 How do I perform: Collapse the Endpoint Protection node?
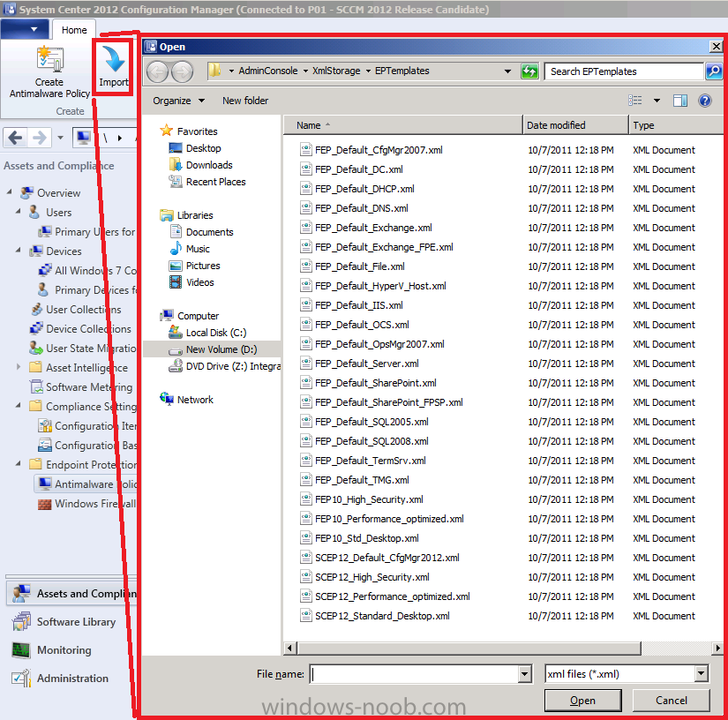[x=19, y=463]
